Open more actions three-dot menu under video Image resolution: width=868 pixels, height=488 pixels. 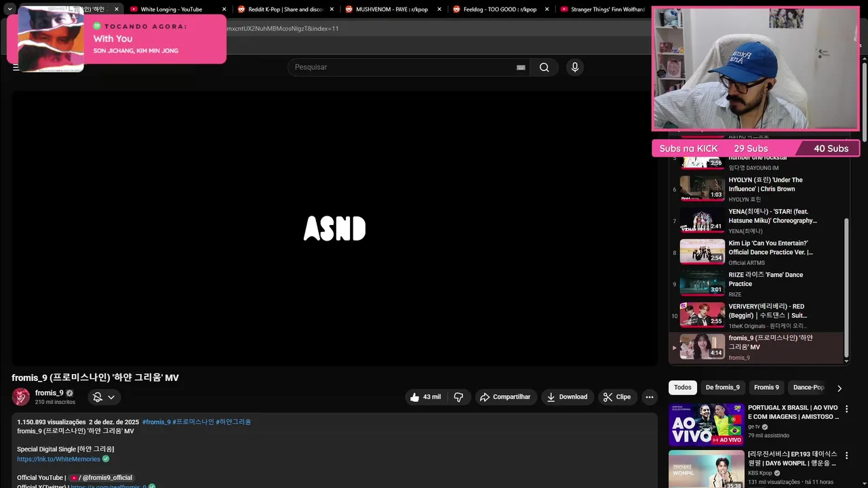click(x=649, y=397)
